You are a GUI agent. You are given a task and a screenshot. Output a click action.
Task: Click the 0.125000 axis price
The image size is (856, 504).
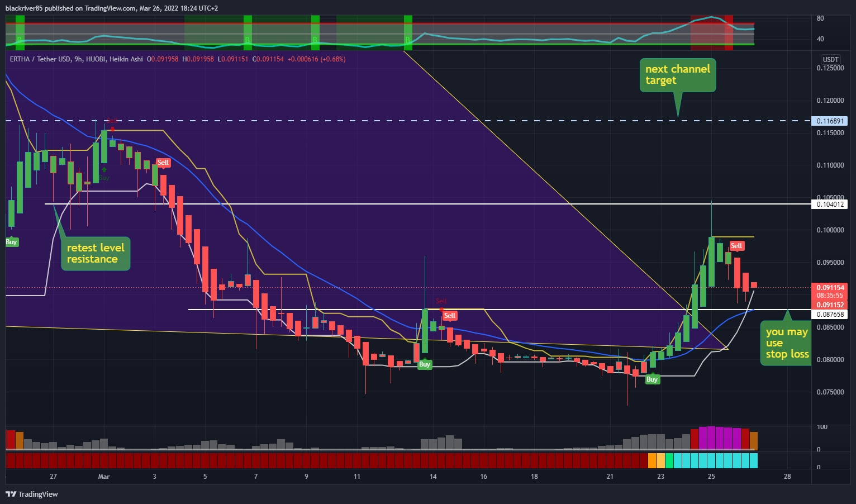click(x=830, y=68)
